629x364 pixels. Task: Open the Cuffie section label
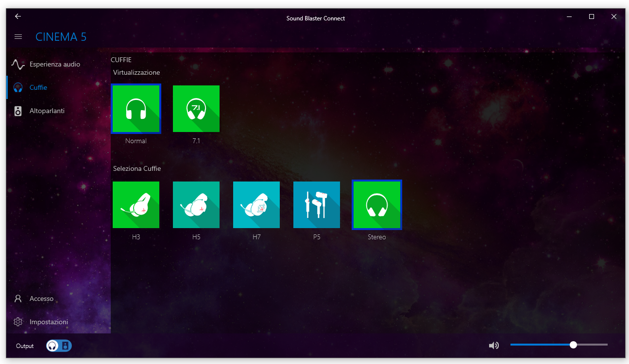point(38,87)
